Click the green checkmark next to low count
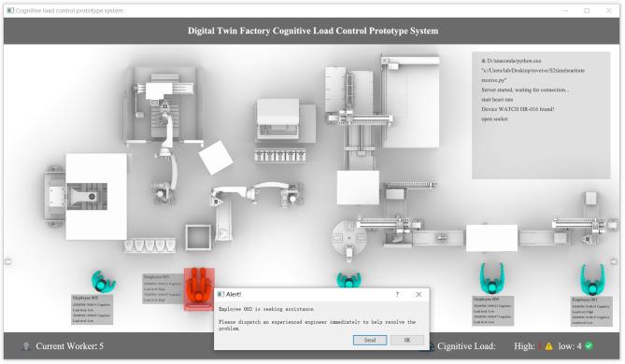The image size is (625, 364). 589,346
